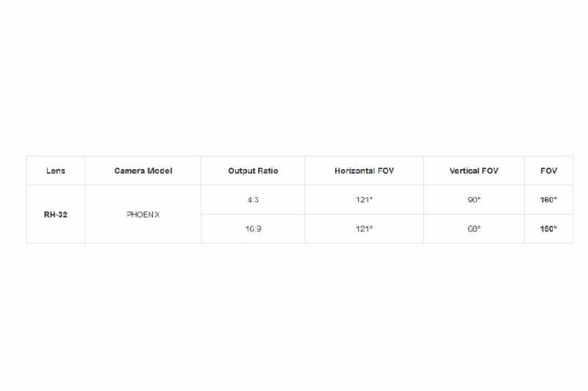Click the Vertical FOV column header

(474, 171)
